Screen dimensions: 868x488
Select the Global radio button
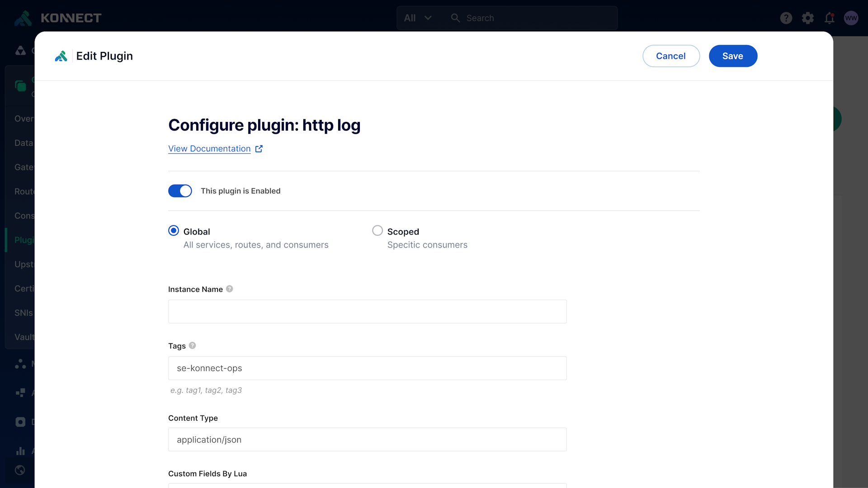tap(174, 230)
